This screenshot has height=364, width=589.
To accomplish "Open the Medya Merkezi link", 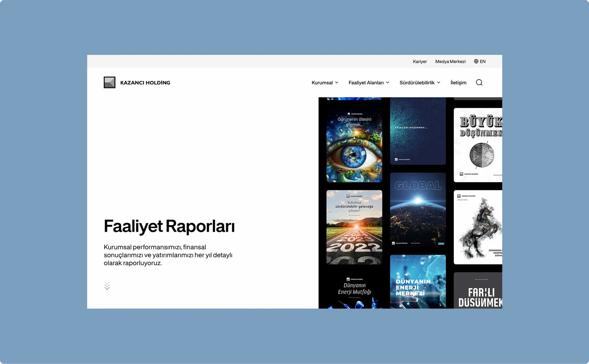I will (x=450, y=62).
